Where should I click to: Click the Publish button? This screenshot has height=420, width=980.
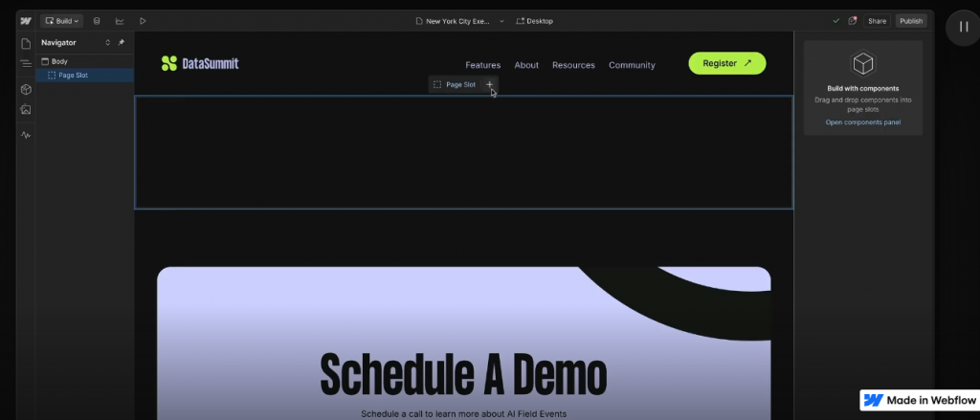[911, 21]
